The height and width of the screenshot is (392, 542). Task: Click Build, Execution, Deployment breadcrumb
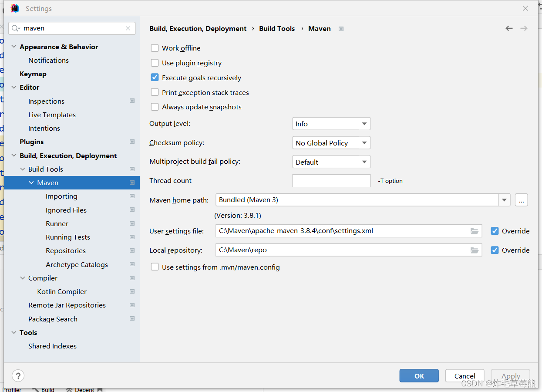point(198,28)
